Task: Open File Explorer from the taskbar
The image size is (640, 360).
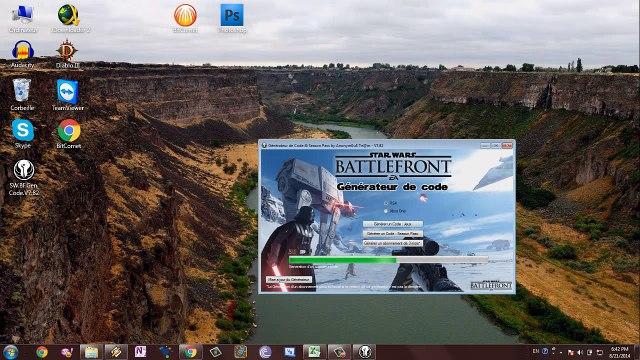Action: tap(91, 352)
